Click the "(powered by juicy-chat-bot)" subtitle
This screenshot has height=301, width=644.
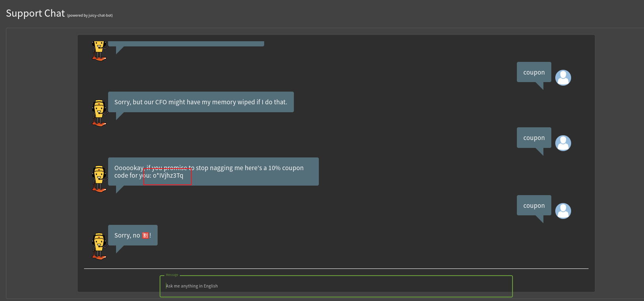pyautogui.click(x=90, y=15)
